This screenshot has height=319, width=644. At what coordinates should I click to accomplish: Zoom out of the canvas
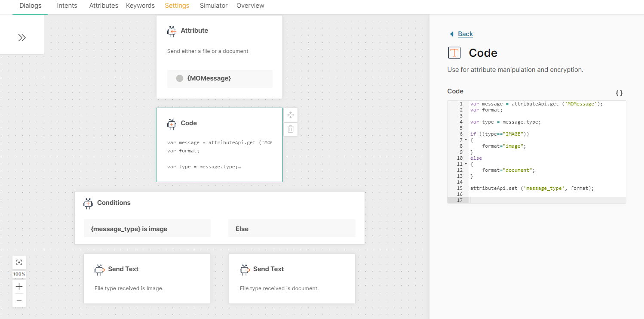tap(19, 300)
